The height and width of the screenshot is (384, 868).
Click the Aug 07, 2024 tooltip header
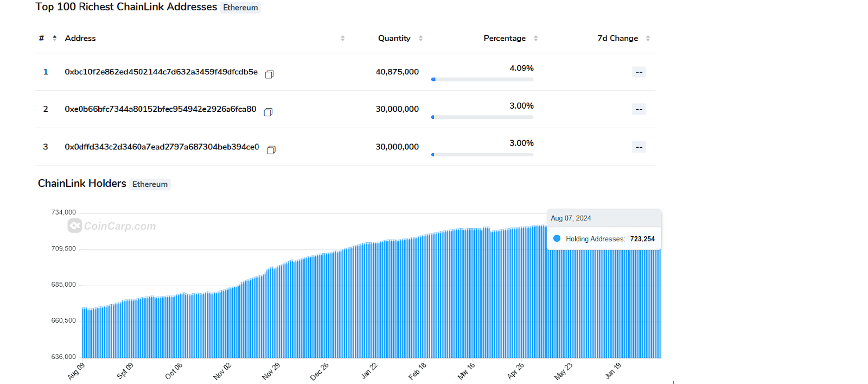(571, 218)
